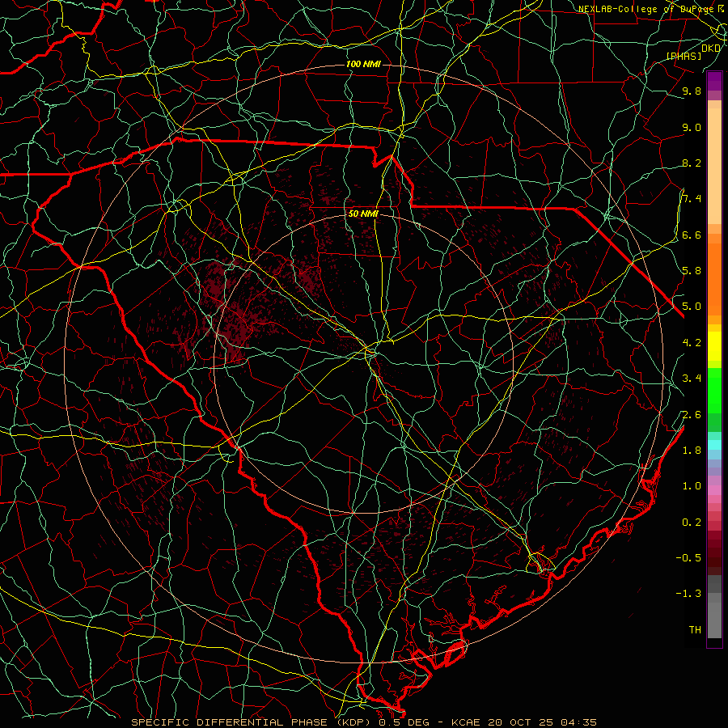
Task: Click the 1.0 value on color scale
Action: click(692, 486)
